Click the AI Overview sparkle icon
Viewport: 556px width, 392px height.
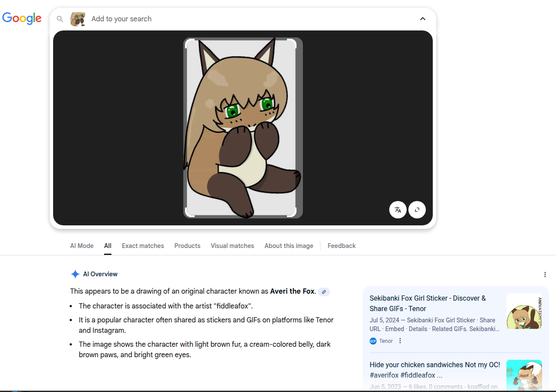(x=75, y=274)
